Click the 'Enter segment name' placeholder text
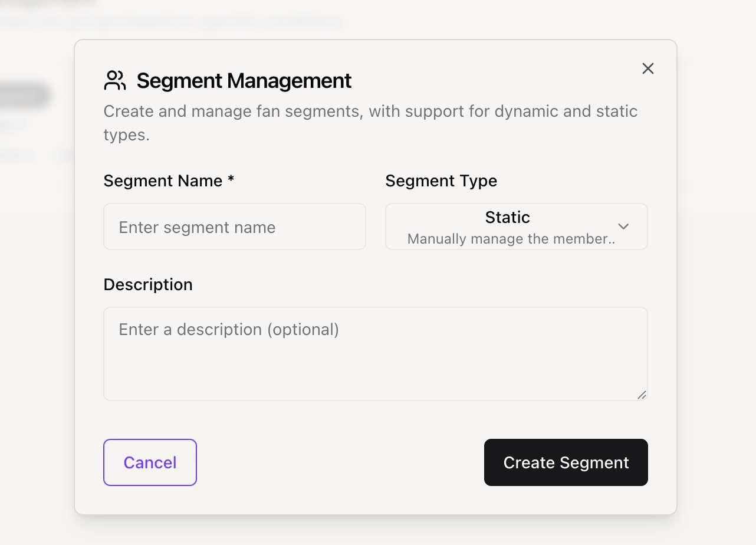This screenshot has width=756, height=545. pyautogui.click(x=197, y=228)
